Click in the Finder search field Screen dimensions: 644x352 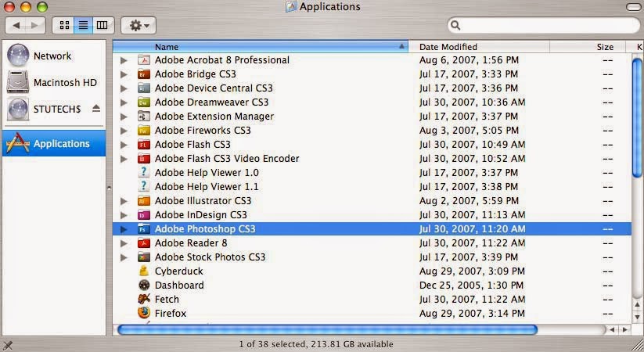543,26
